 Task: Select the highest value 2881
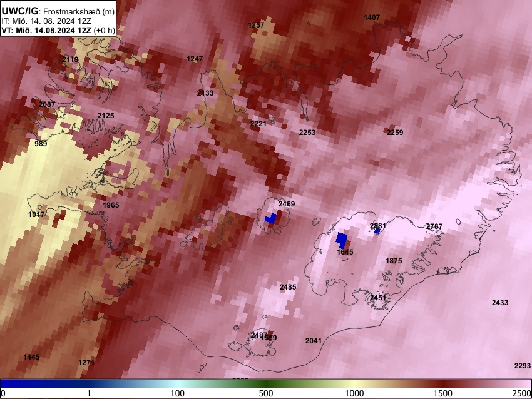tap(378, 226)
